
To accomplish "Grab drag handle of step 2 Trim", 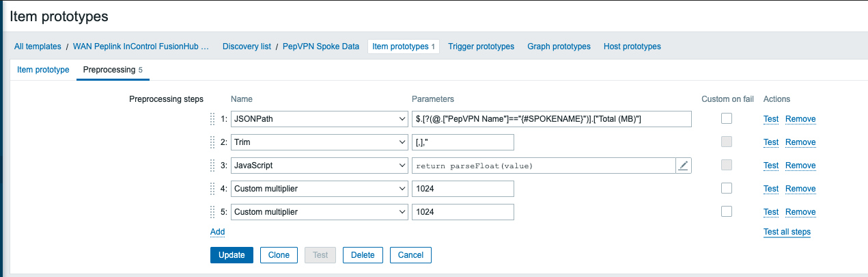I will [212, 142].
